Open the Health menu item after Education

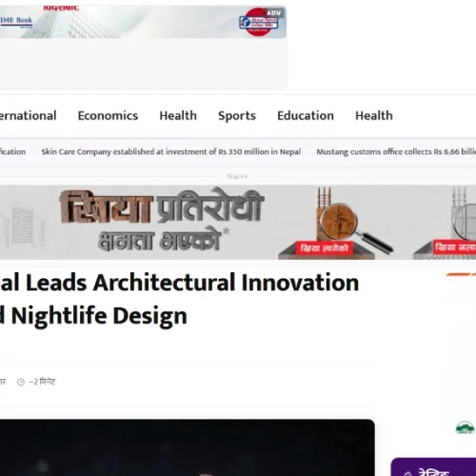pos(374,116)
